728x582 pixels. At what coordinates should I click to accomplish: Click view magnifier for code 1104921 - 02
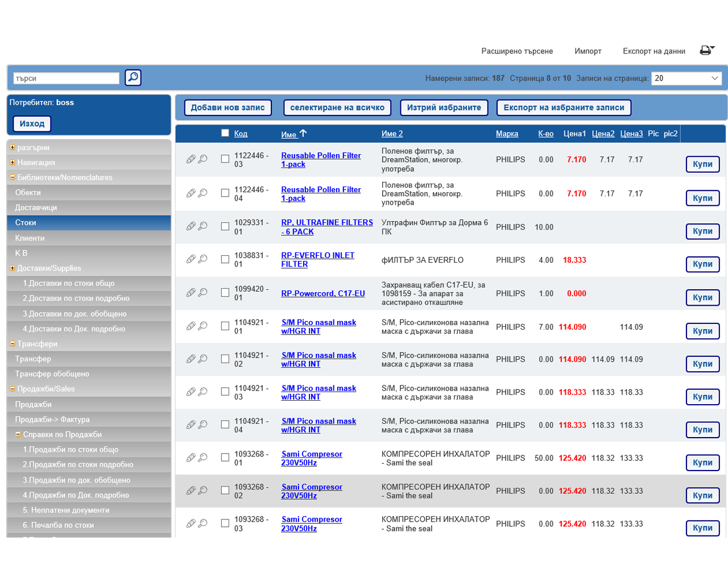point(202,359)
